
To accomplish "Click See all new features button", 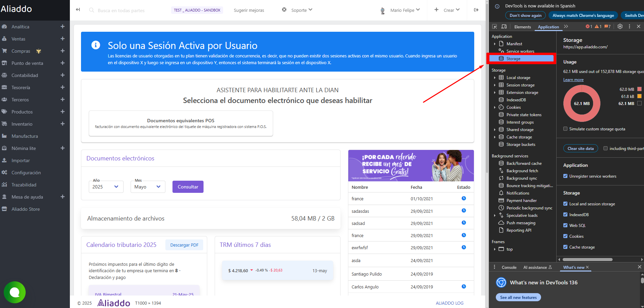I will point(518,297).
